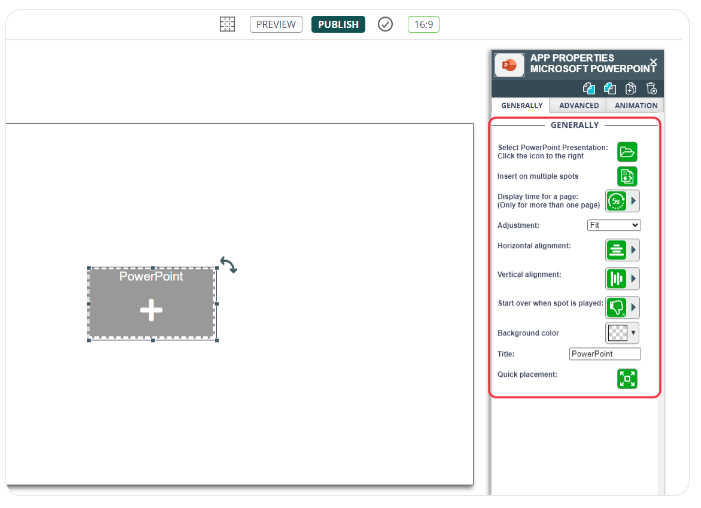Click the Title field containing PowerPoint
The width and height of the screenshot is (701, 508).
click(x=604, y=354)
